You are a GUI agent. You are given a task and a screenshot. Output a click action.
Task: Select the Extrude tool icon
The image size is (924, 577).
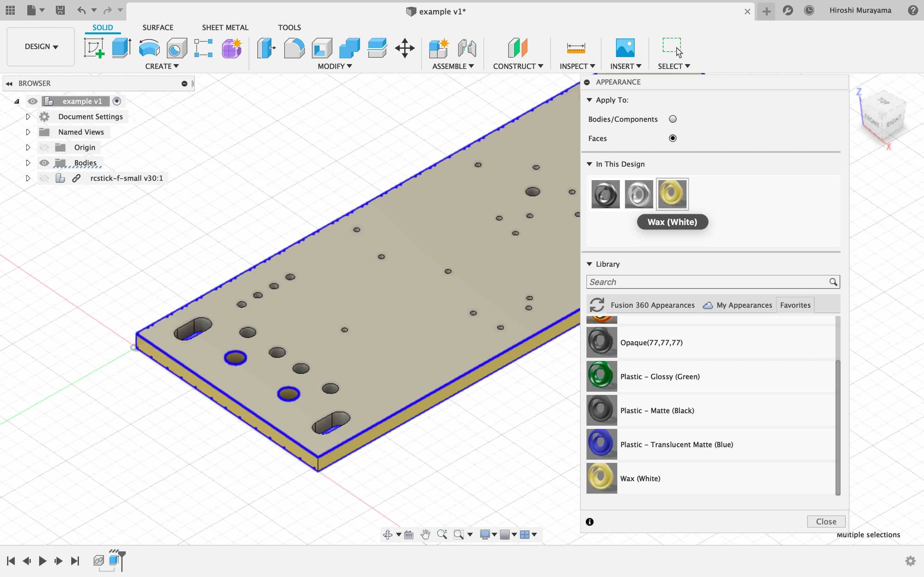[x=121, y=48]
